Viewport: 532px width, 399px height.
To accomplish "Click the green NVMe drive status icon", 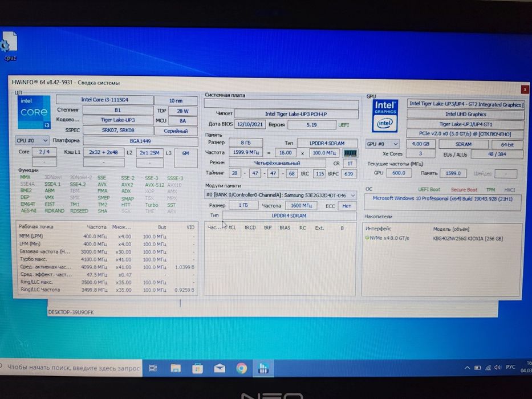I will tap(367, 238).
